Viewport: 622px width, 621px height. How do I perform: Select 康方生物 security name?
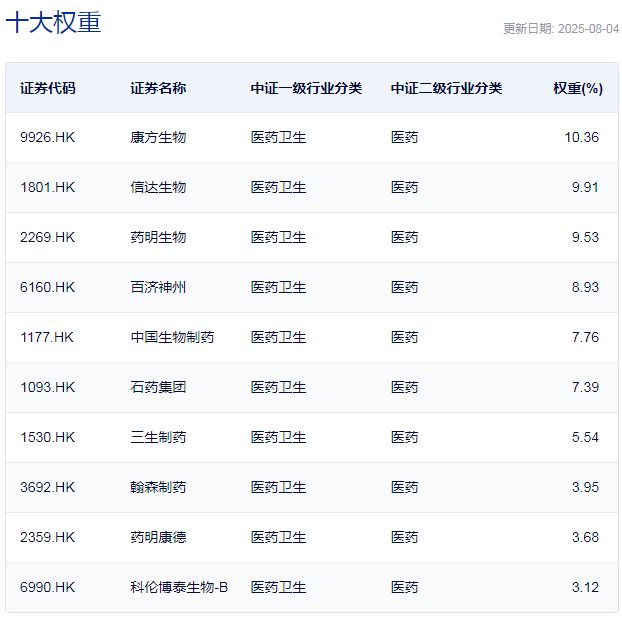tap(158, 137)
